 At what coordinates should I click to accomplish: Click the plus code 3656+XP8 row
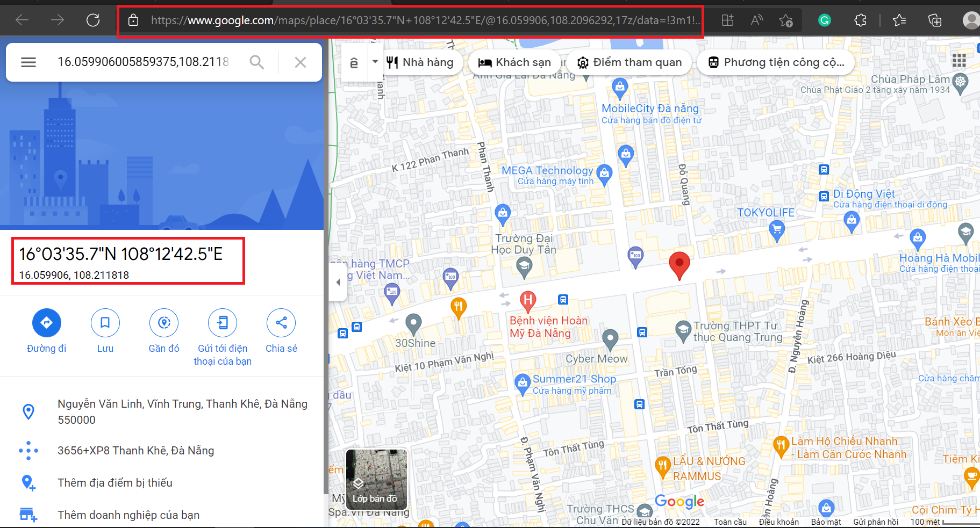point(163,451)
